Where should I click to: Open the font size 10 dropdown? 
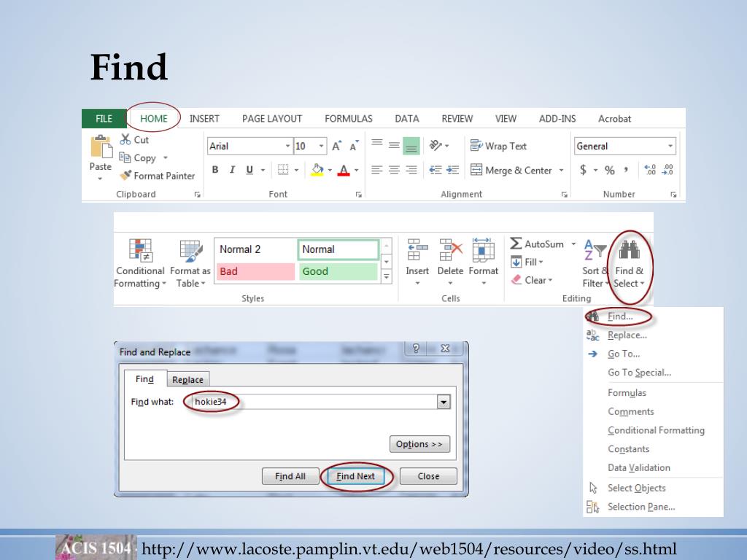coord(322,146)
